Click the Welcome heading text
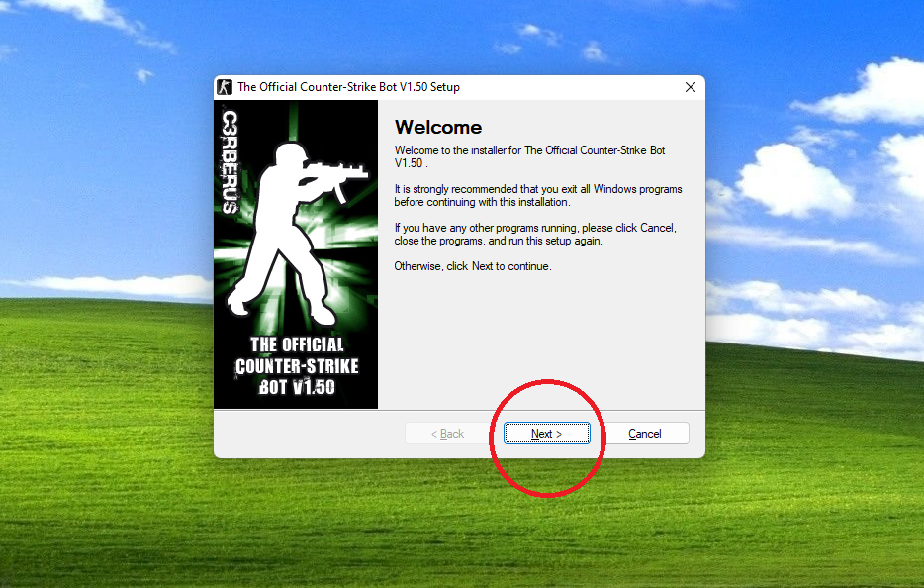Screen dimensions: 924x588 pos(438,127)
